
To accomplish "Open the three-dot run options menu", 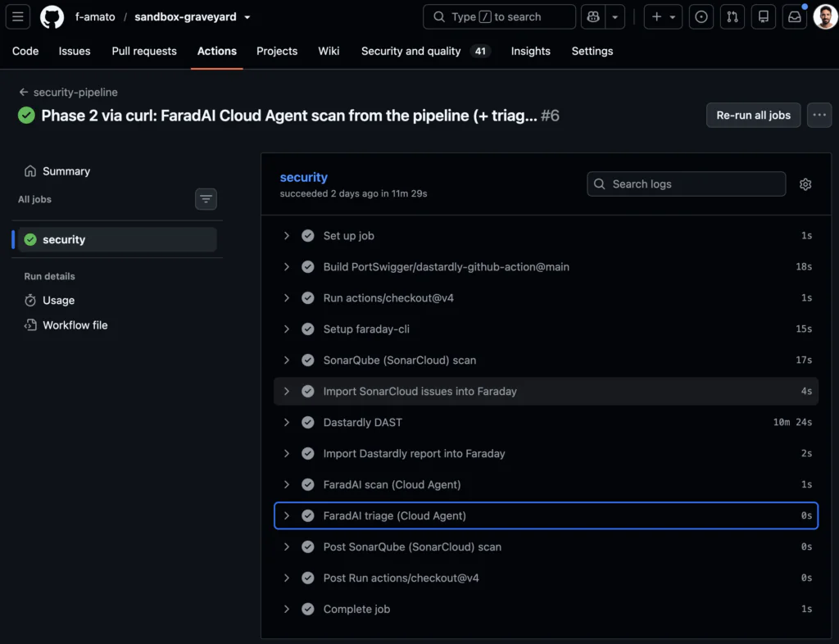I will (x=819, y=115).
